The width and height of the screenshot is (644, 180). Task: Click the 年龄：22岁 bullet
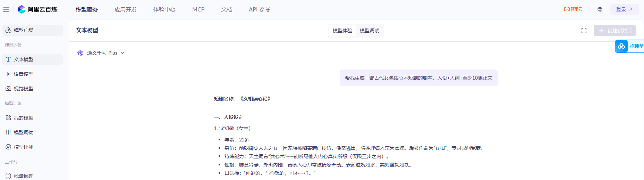[x=237, y=140]
